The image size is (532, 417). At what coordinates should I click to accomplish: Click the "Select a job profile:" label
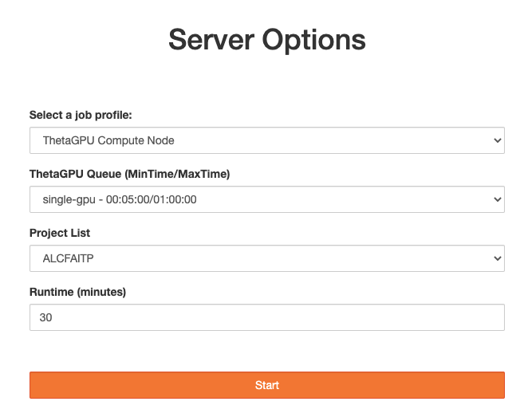(81, 115)
